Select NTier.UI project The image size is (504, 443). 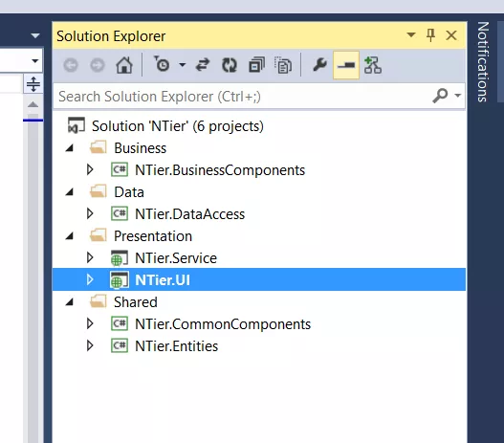click(163, 280)
